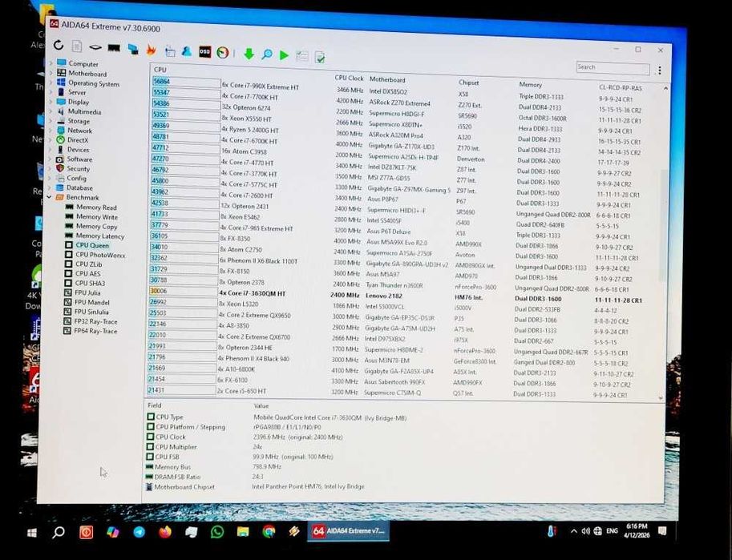Click the results list vertical scrollbar
Viewport: 732px width, 560px height.
[662, 227]
